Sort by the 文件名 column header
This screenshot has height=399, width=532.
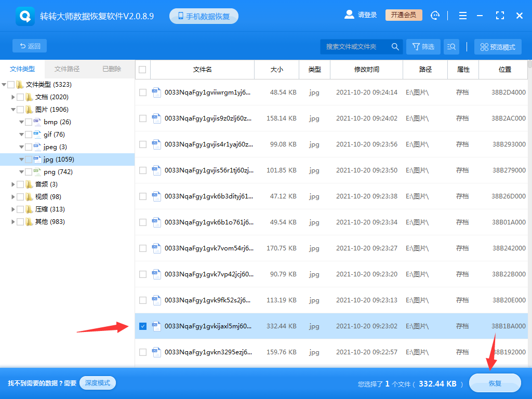(202, 70)
